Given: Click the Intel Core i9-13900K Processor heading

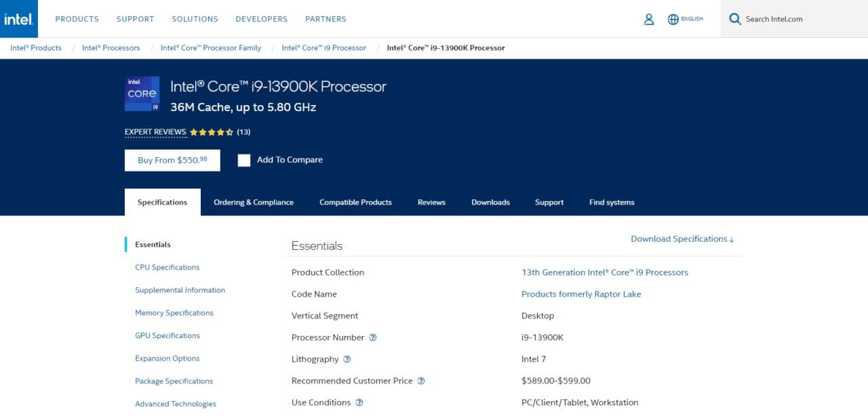Looking at the screenshot, I should 278,87.
